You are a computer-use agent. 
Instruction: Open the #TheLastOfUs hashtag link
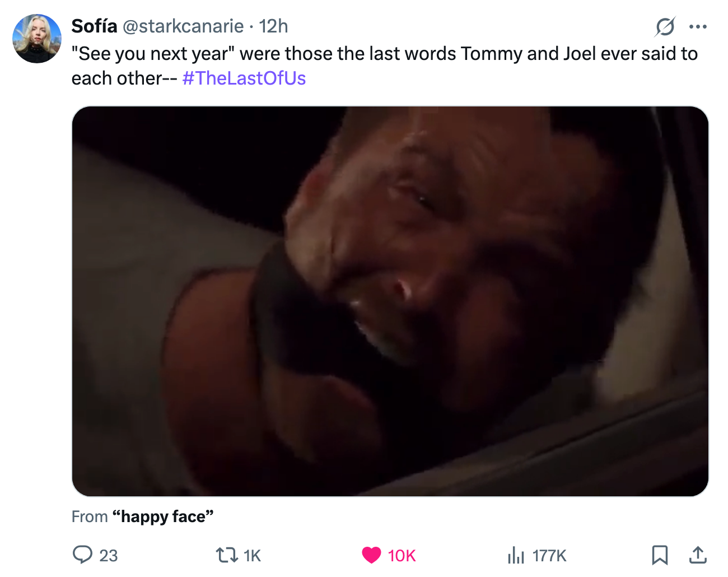tap(244, 78)
